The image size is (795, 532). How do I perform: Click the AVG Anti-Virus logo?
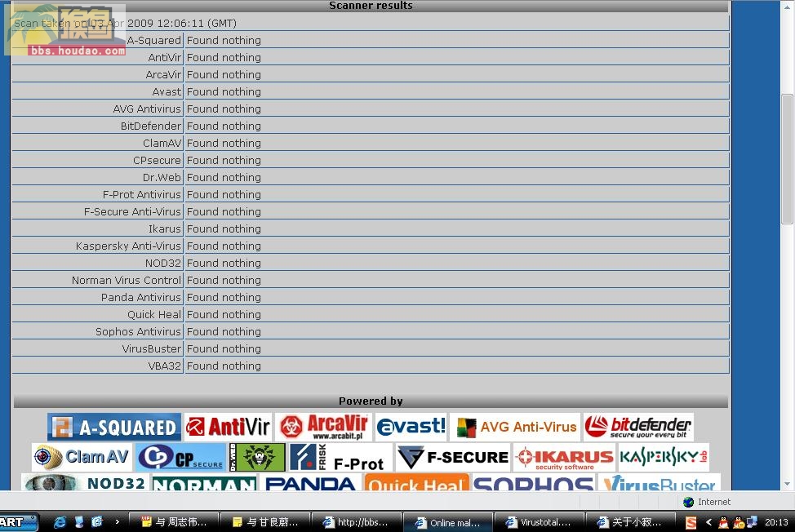[516, 427]
